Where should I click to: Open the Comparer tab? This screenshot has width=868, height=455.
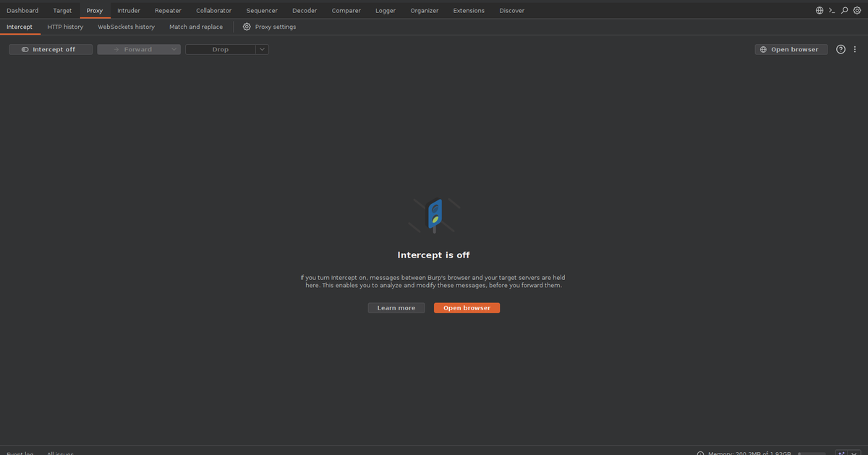point(346,11)
